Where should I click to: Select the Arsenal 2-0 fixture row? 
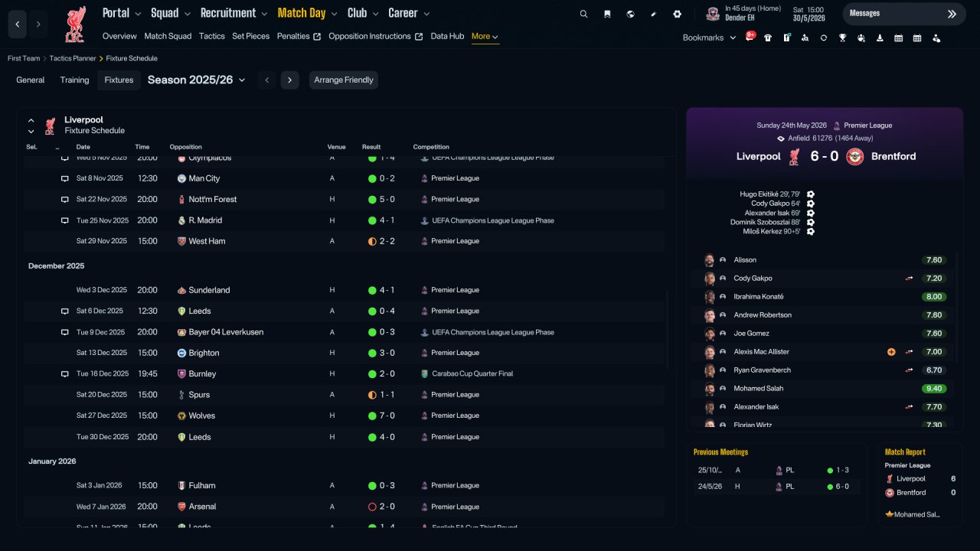(345, 507)
